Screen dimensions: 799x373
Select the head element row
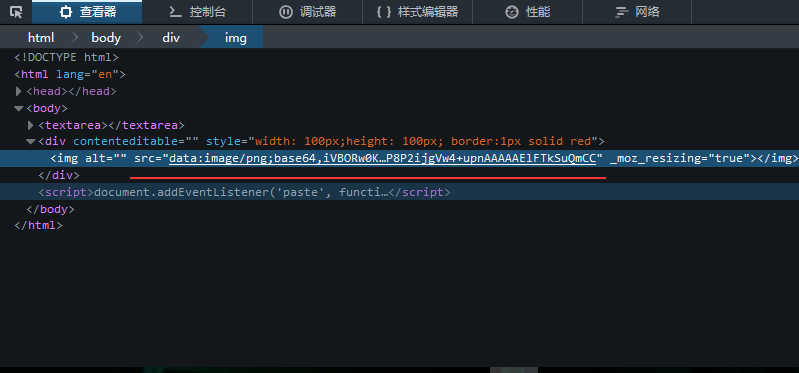click(71, 91)
